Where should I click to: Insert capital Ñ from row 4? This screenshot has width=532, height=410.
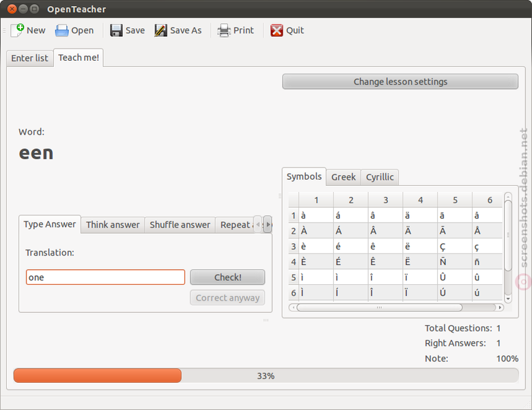(x=455, y=262)
